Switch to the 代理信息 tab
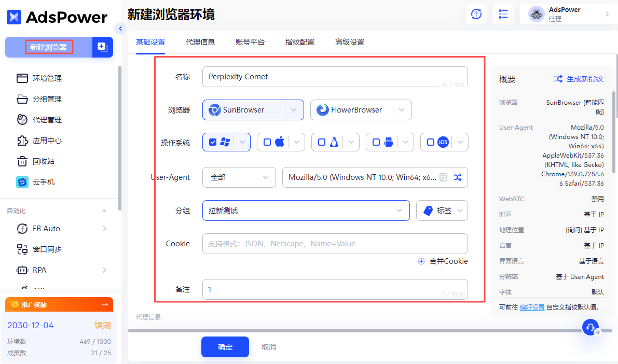 pos(200,41)
